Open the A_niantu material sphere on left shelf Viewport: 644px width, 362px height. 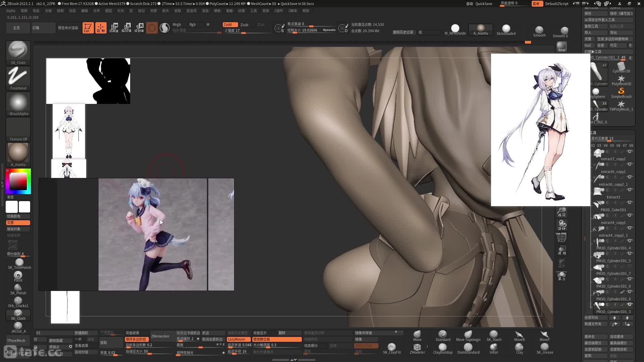pyautogui.click(x=18, y=155)
